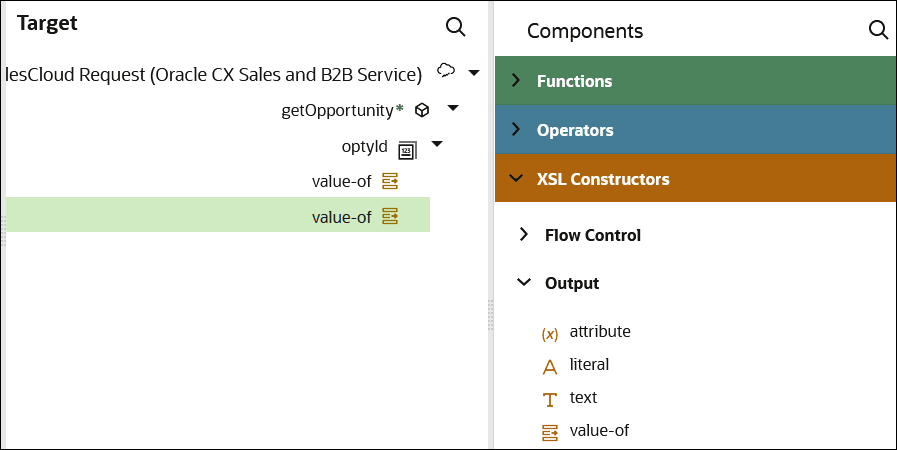The image size is (897, 450).
Task: Collapse the getOpportunity node arrow
Action: [452, 108]
